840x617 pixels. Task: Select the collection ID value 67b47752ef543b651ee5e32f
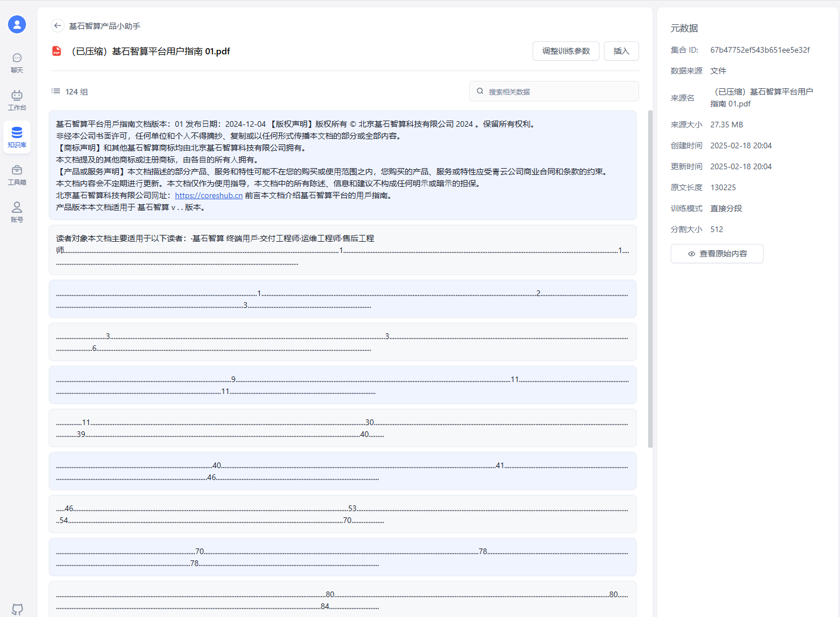760,50
